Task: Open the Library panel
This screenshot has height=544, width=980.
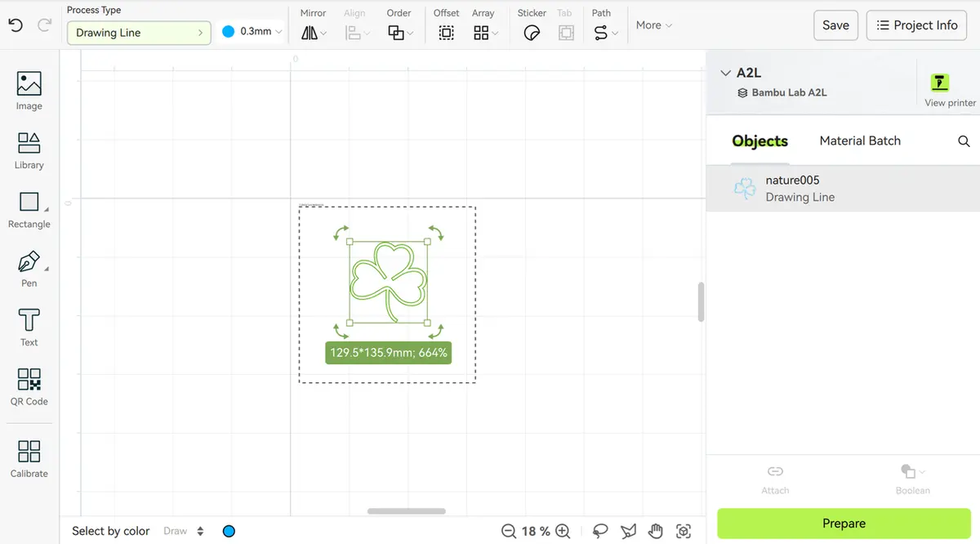Action: click(x=29, y=150)
